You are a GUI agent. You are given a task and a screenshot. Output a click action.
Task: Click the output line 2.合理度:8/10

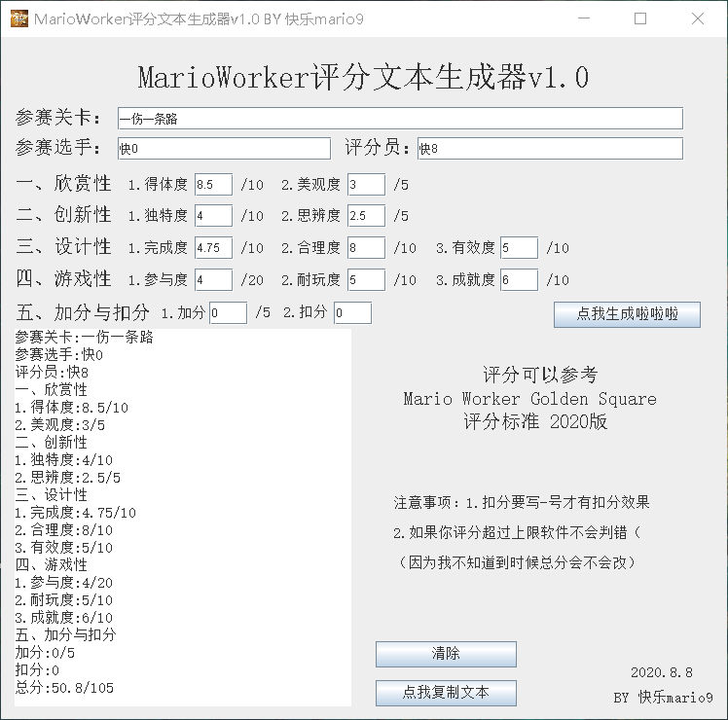click(x=64, y=530)
